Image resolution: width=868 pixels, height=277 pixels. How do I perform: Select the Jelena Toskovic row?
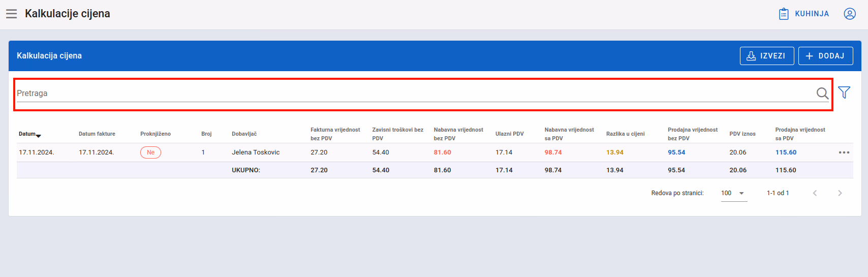435,152
